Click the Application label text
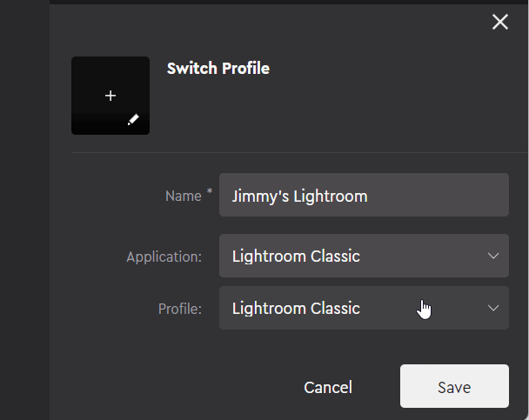This screenshot has width=529, height=420. pyautogui.click(x=164, y=257)
